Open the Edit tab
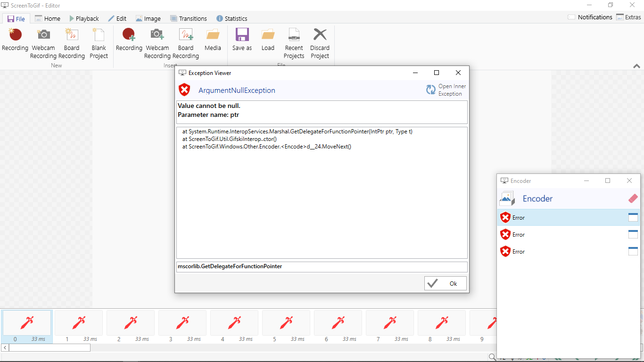Screen dimensions: 644x362 point(117,18)
